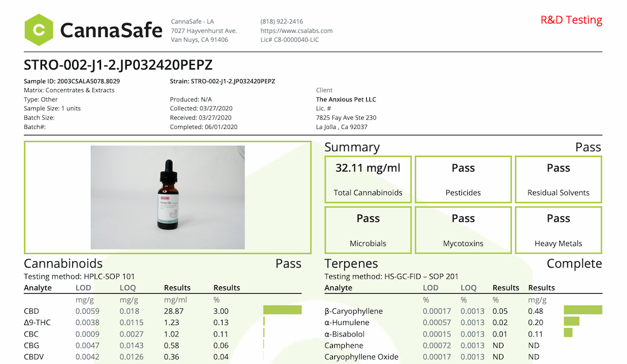The width and height of the screenshot is (627, 364).
Task: Click the La Jolla , Ca 92037 address
Action: (342, 127)
